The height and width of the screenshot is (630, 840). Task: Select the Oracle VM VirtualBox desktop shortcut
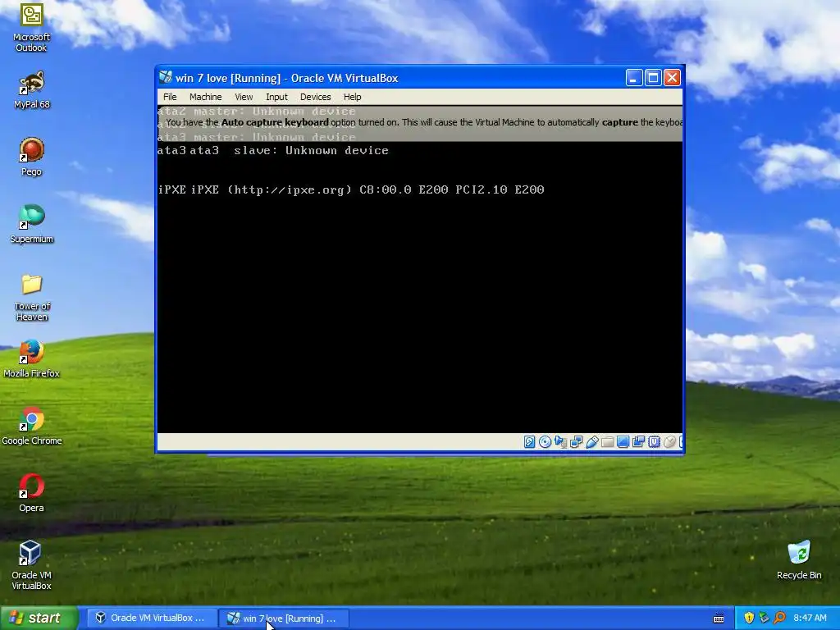point(32,566)
